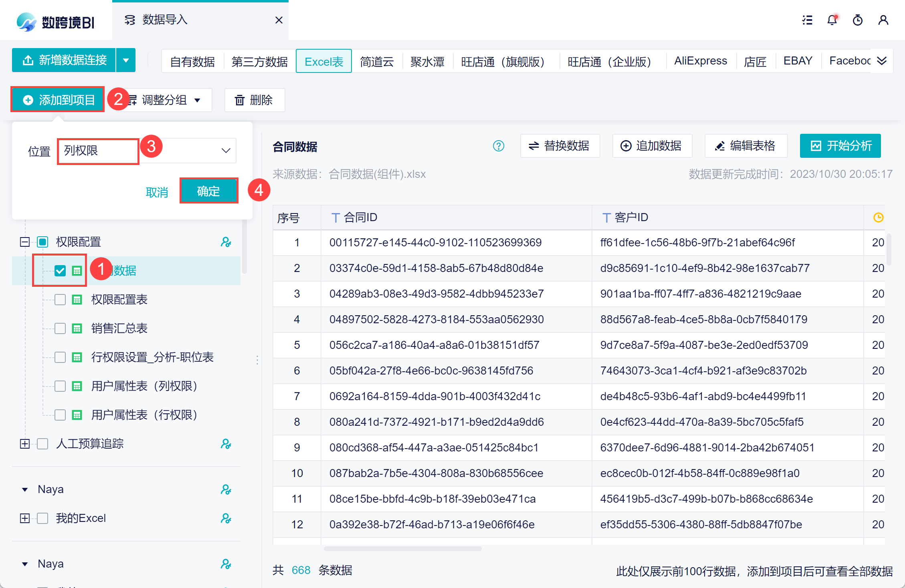Screen dimensions: 905x588
Task: Check the 用户属性表（行权限）checkbox
Action: [x=60, y=415]
